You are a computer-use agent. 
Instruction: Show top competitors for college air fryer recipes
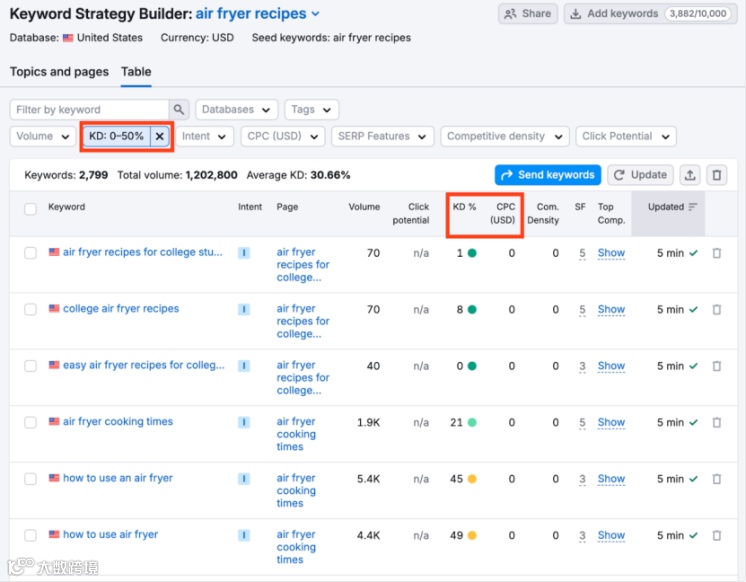click(x=611, y=310)
